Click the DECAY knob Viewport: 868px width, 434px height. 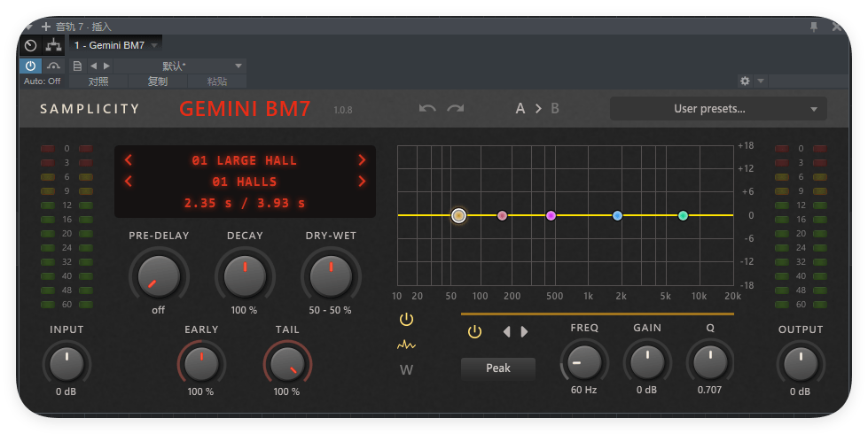[x=245, y=275]
